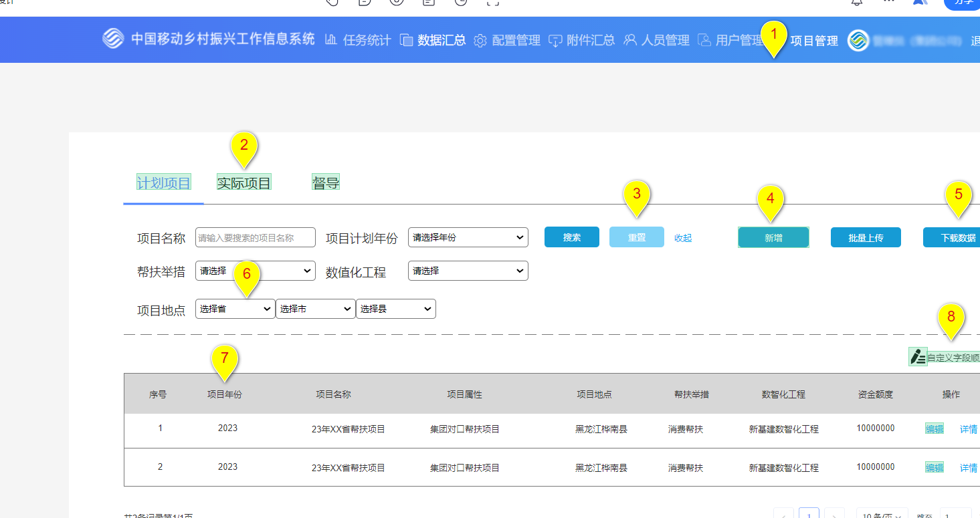Click the 批量上传 button
The image size is (980, 518).
(866, 237)
